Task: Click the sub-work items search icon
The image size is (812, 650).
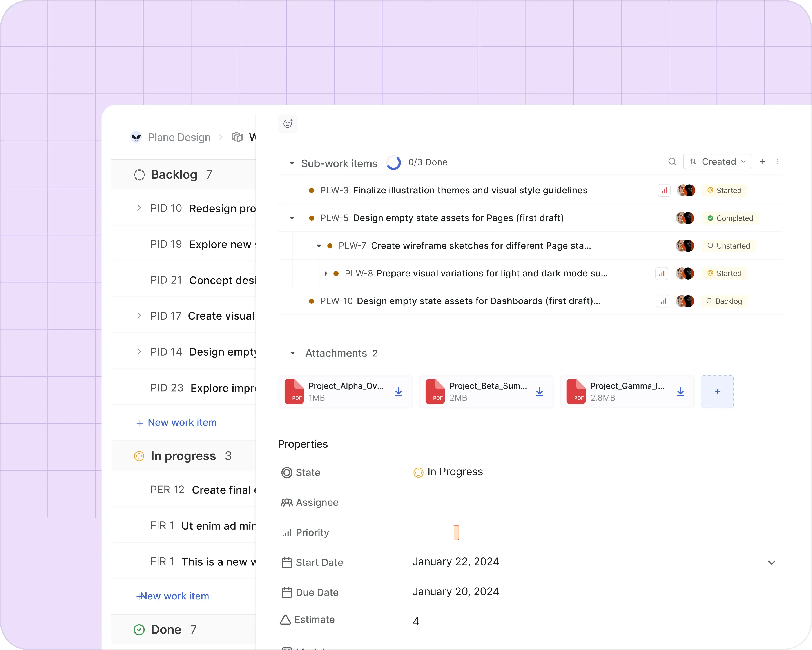Action: point(672,162)
